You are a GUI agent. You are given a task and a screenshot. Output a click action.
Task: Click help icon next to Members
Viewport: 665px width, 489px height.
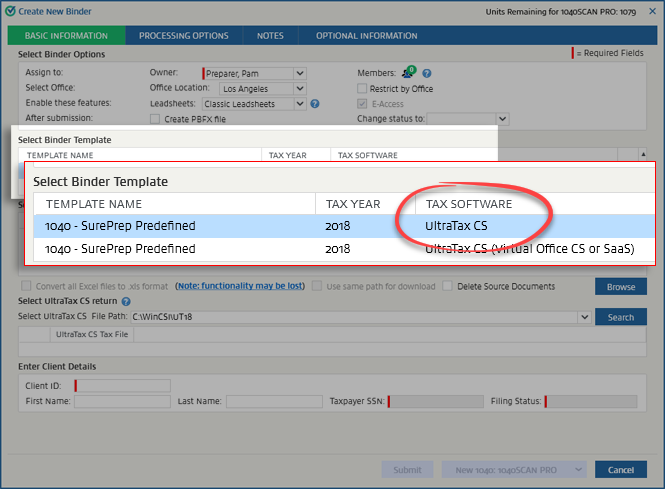pos(426,73)
